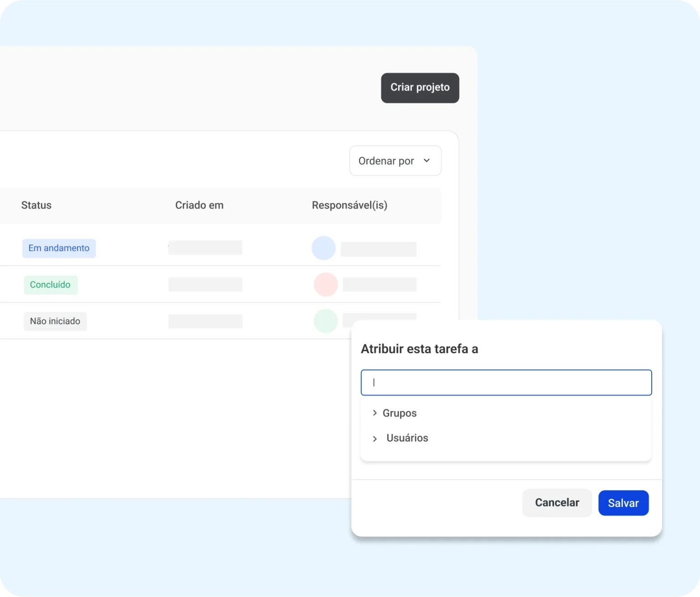Viewport: 700px width, 597px height.
Task: Click the Não iniciado status badge
Action: click(x=55, y=321)
